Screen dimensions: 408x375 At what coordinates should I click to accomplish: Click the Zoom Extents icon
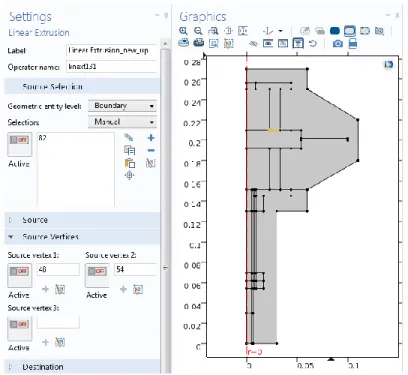click(x=243, y=31)
